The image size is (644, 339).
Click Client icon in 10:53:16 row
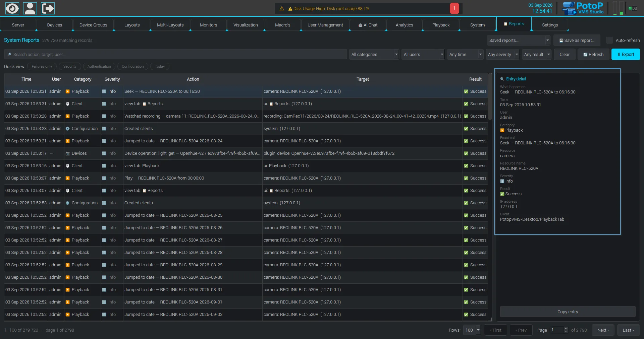coord(67,166)
